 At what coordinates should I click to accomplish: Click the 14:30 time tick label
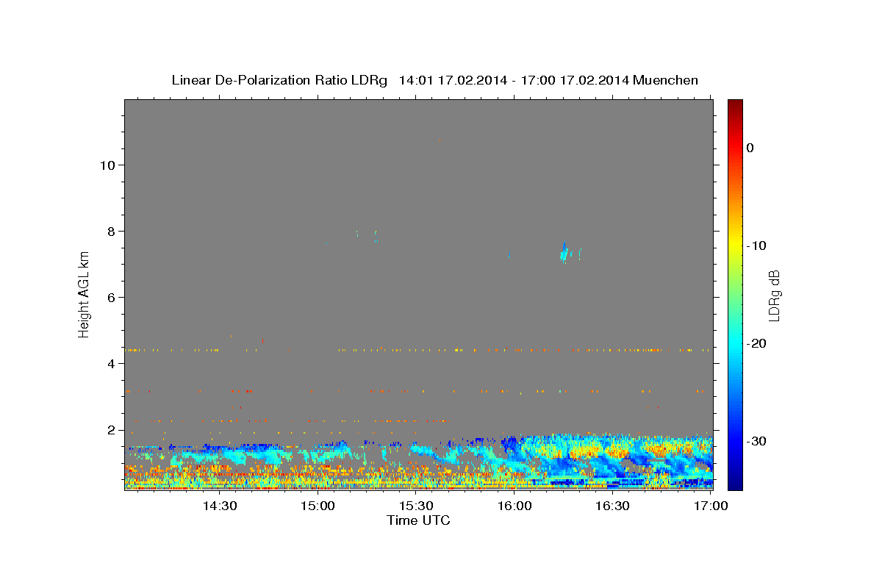(x=220, y=506)
